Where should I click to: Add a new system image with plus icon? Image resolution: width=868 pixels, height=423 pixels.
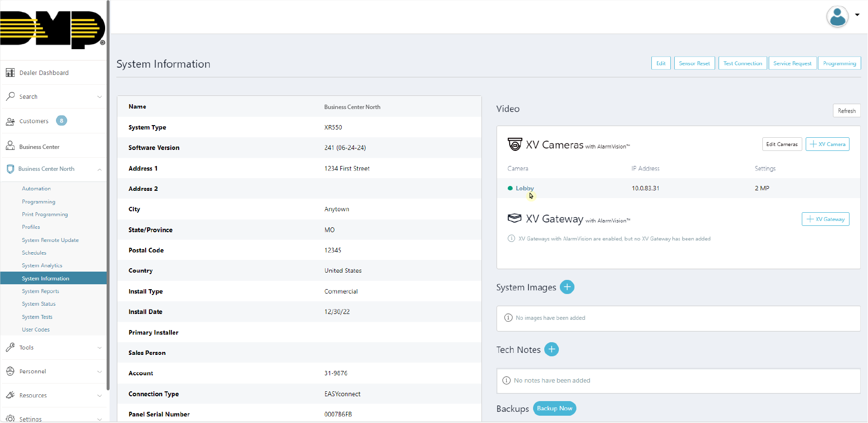pos(567,287)
